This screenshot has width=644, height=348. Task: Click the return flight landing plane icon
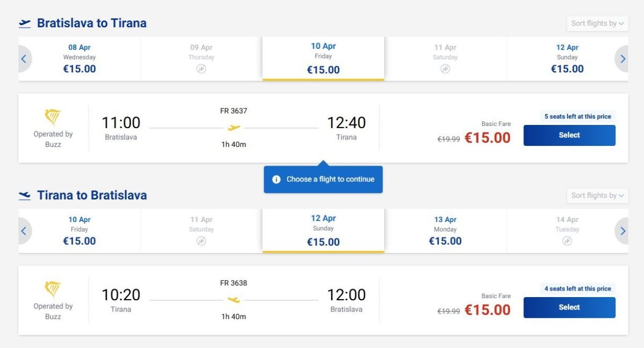tap(25, 195)
